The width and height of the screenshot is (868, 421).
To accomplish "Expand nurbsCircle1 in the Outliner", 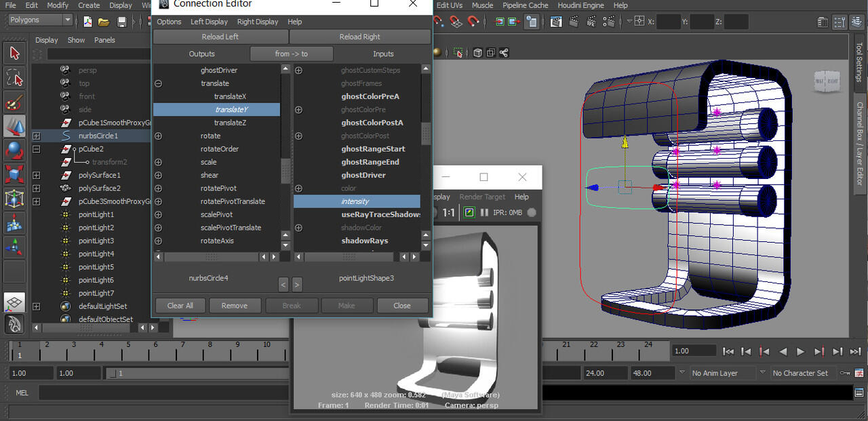I will (36, 136).
